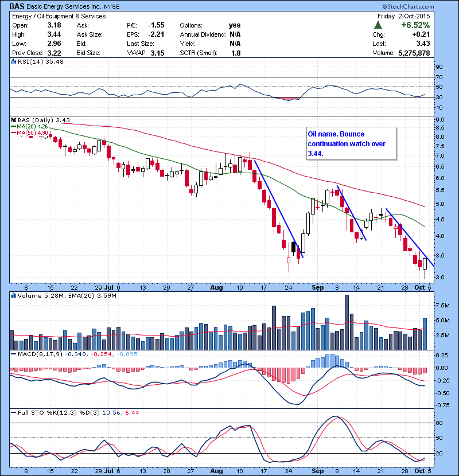Screen dimensions: 459x476
Task: Click the NYSE exchange label
Action: [x=112, y=6]
